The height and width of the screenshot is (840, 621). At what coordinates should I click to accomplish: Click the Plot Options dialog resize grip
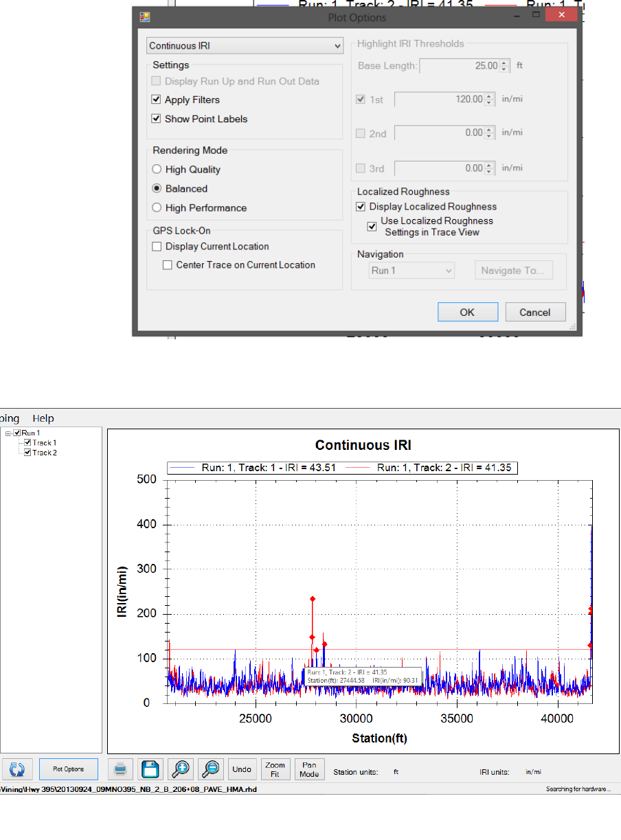click(x=572, y=328)
